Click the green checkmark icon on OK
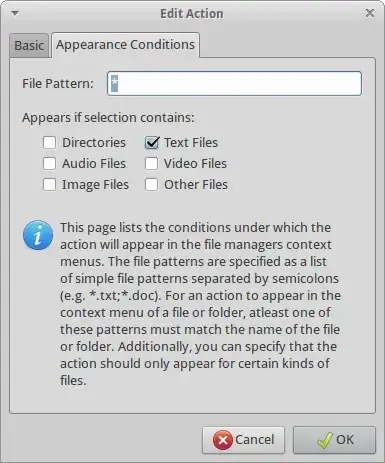 click(325, 440)
